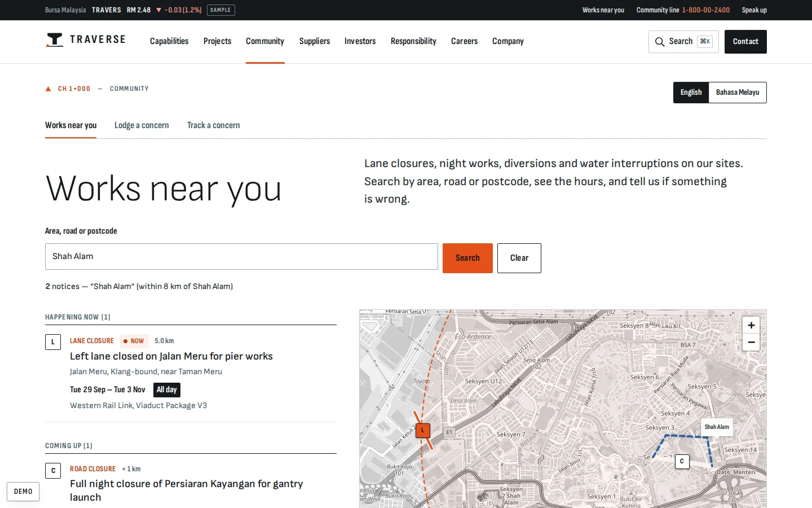Select the Works near you tab
Image resolution: width=812 pixels, height=508 pixels.
click(71, 125)
